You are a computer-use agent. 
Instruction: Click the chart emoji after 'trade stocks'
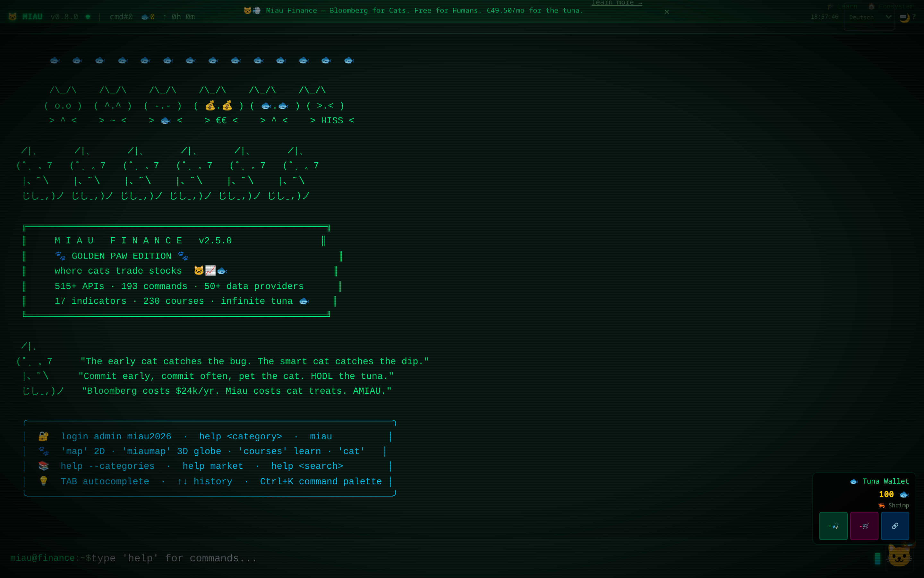[210, 271]
